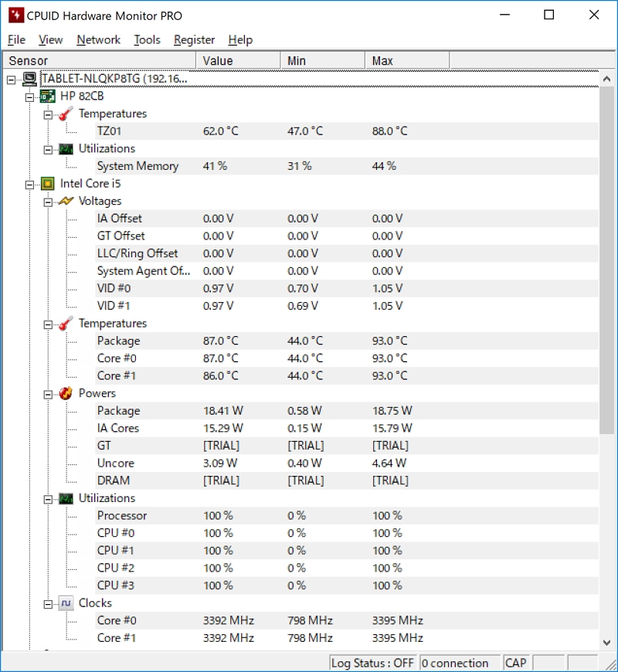This screenshot has width=618, height=672.
Task: Select the Package temperature row
Action: coord(347,341)
